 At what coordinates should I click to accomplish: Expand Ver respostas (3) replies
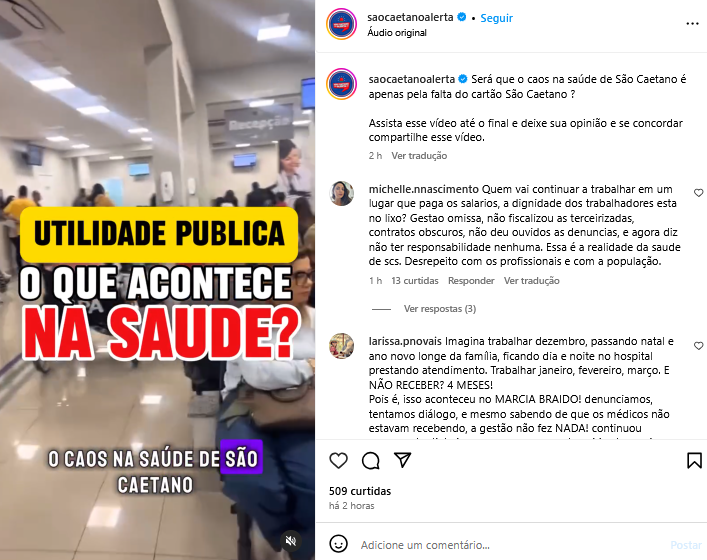(440, 309)
